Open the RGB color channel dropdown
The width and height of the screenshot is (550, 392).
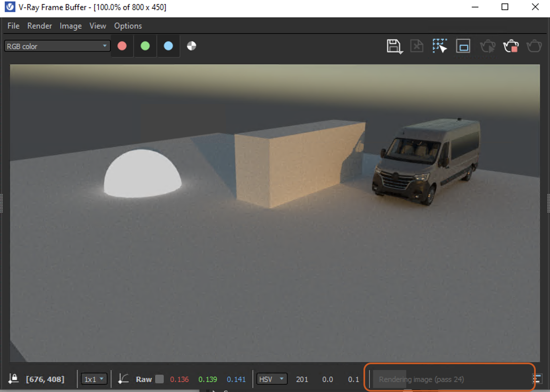pyautogui.click(x=57, y=46)
